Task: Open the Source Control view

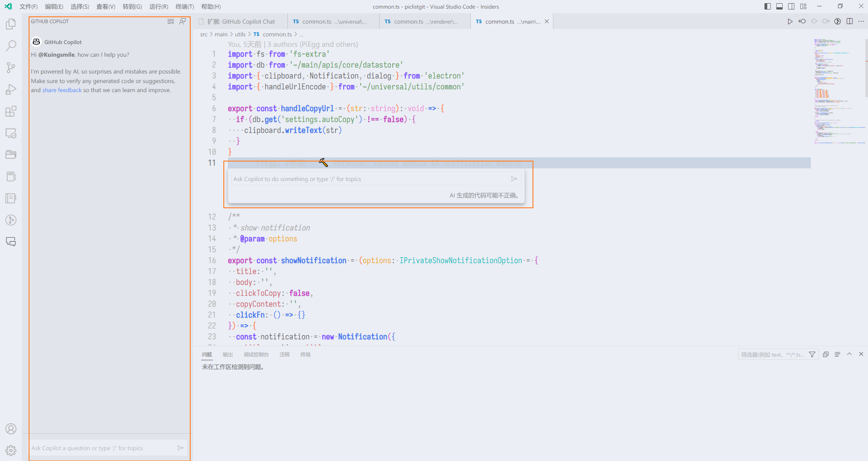Action: click(11, 68)
